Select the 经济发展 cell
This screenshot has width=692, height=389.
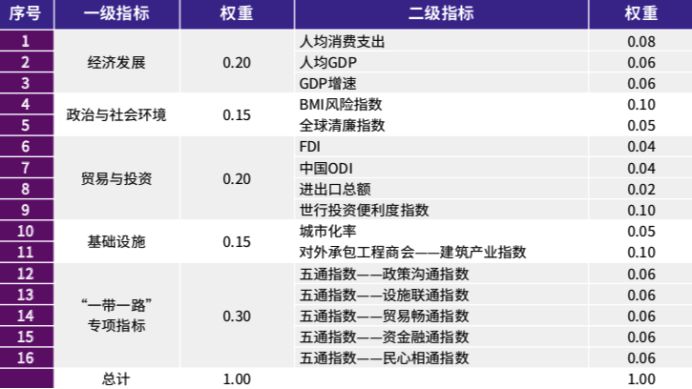tap(117, 62)
